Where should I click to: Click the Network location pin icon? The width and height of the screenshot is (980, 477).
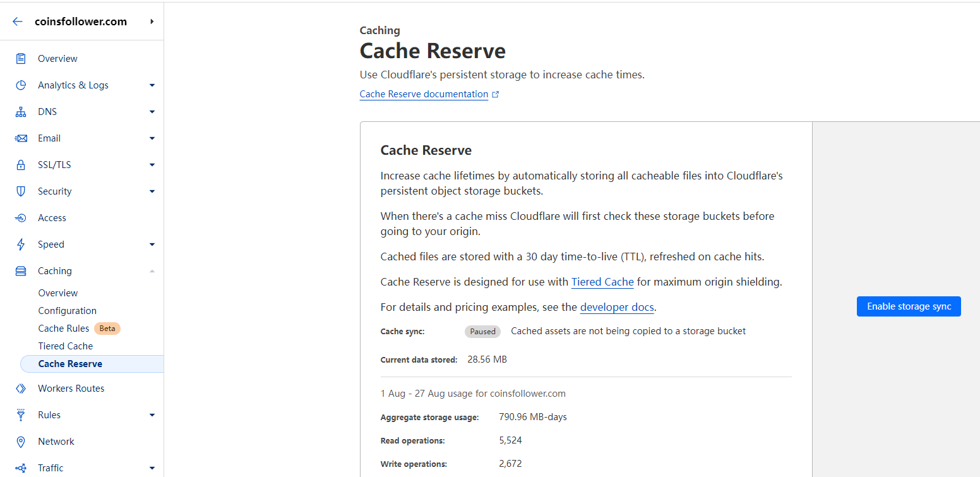tap(21, 442)
